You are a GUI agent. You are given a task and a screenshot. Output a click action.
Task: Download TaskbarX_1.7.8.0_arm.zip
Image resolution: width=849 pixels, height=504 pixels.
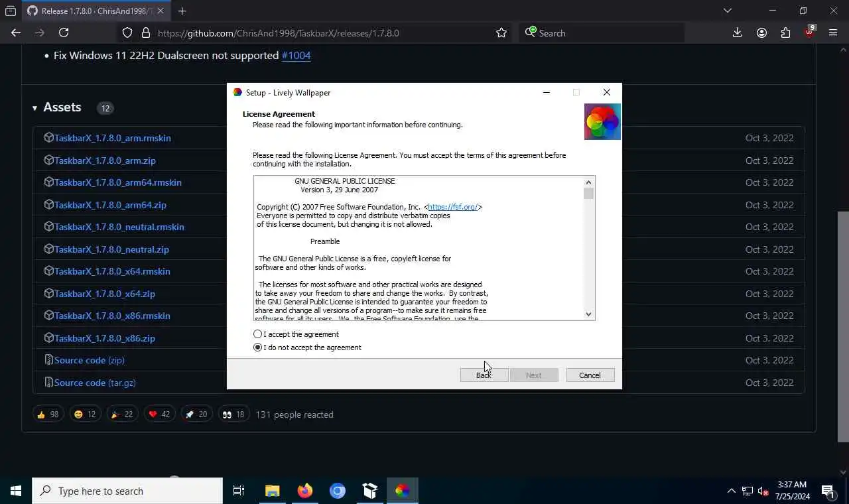coord(105,160)
